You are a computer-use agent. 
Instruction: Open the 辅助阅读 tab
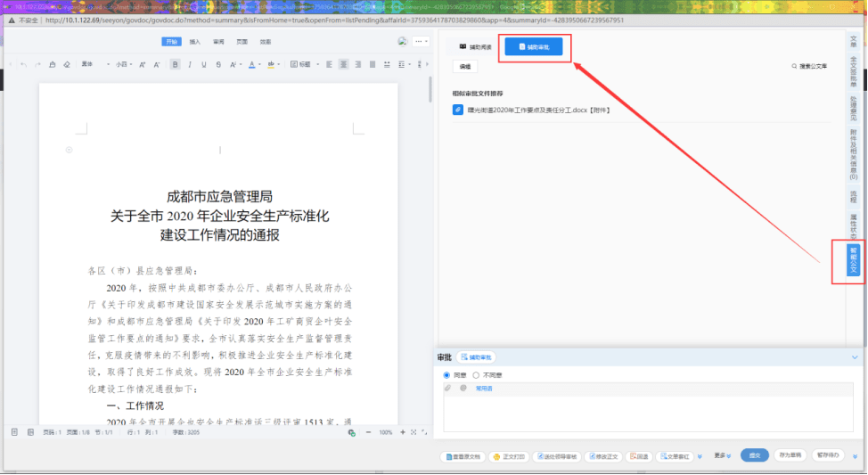pos(475,47)
